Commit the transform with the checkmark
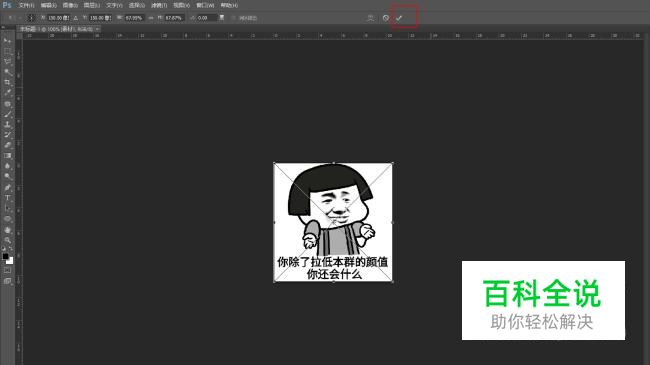The width and height of the screenshot is (650, 365). tap(399, 18)
